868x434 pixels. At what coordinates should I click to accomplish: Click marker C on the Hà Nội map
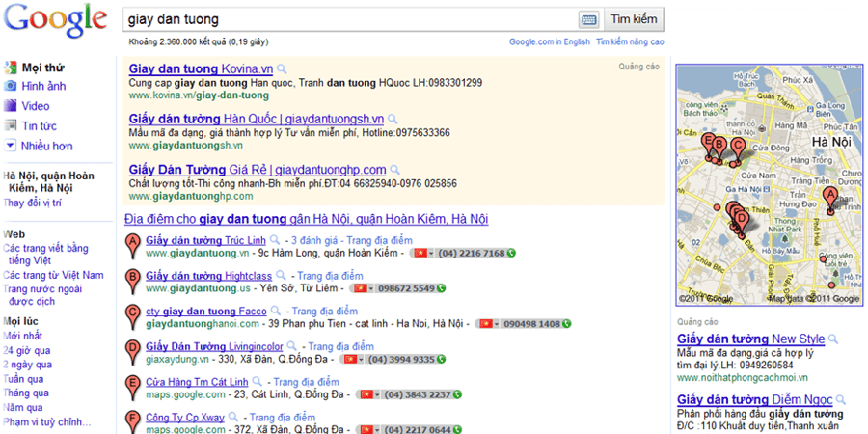coord(737,149)
